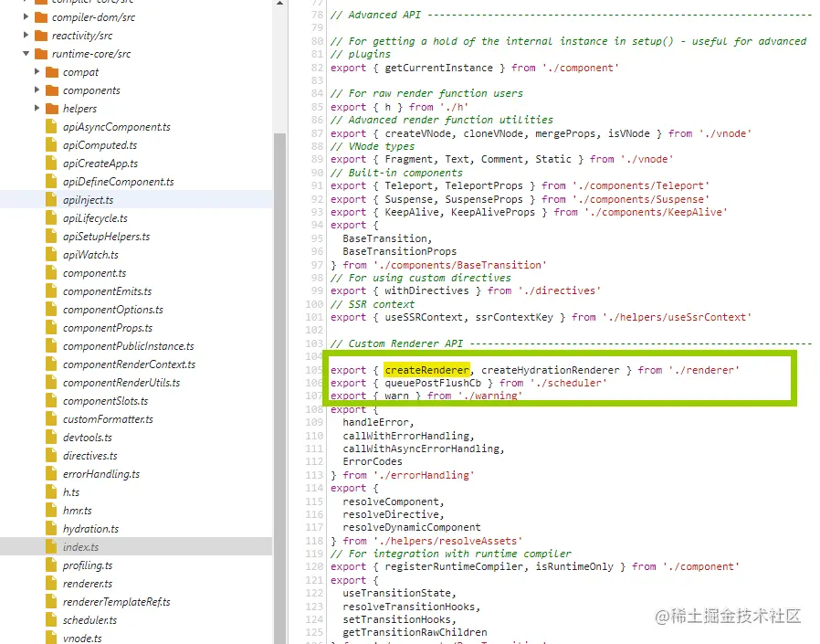820x644 pixels.
Task: Click withDirectives on line 99
Action: click(426, 290)
